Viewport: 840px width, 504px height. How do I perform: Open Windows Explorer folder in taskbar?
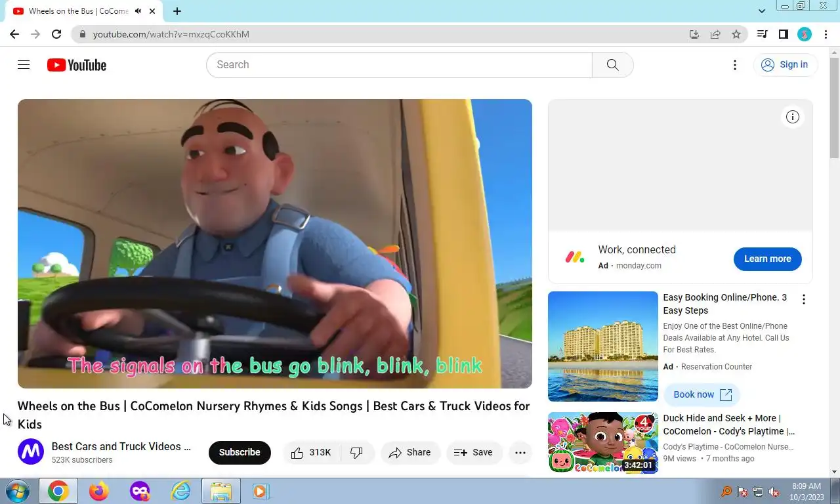[x=221, y=491]
